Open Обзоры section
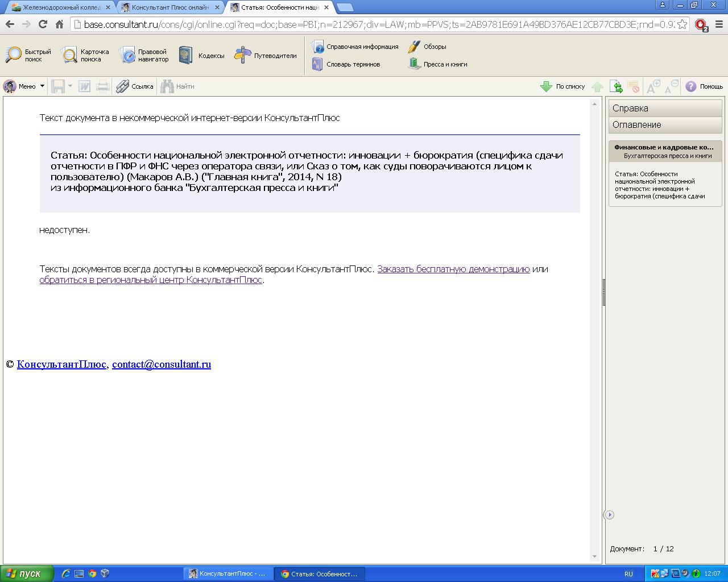The width and height of the screenshot is (728, 582). tap(427, 47)
